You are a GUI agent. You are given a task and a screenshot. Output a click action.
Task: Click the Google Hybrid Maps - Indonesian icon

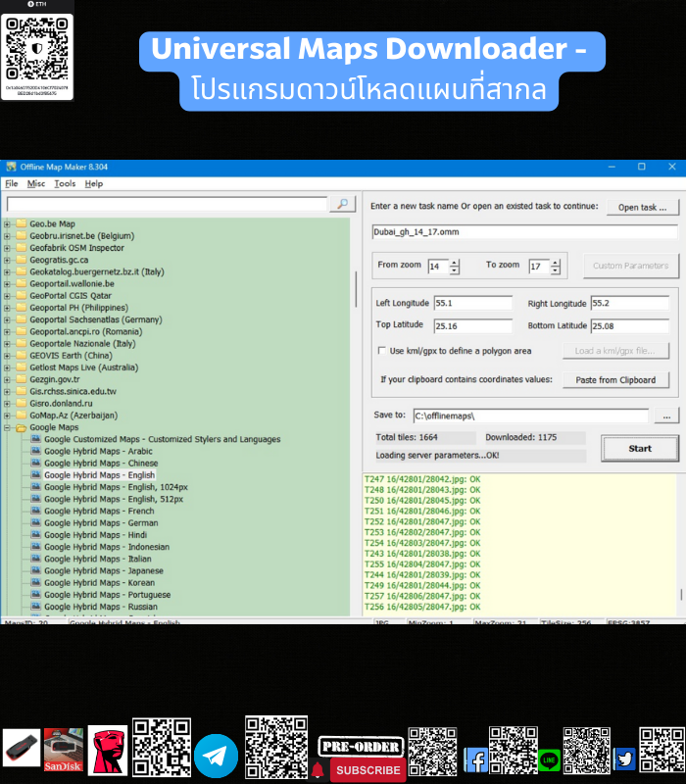pyautogui.click(x=36, y=547)
